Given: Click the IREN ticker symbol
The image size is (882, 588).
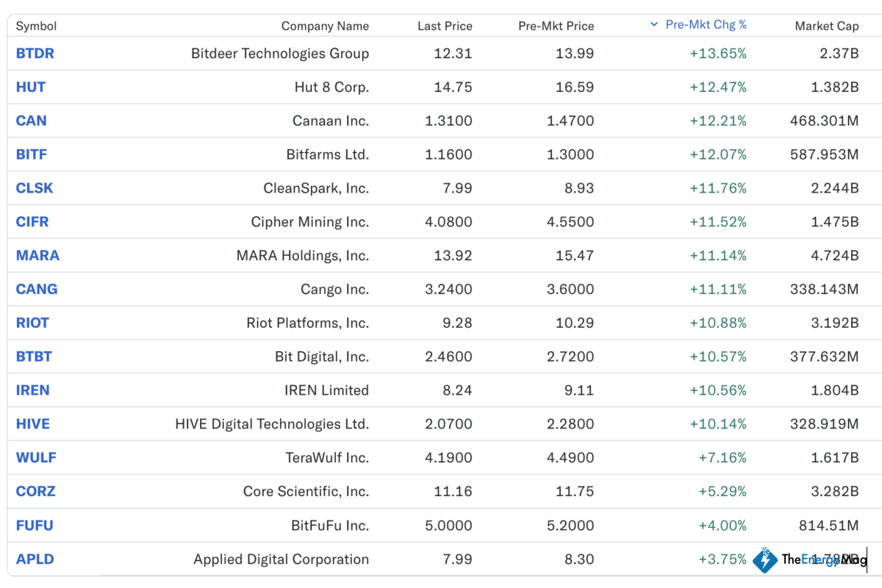Looking at the screenshot, I should click(33, 390).
